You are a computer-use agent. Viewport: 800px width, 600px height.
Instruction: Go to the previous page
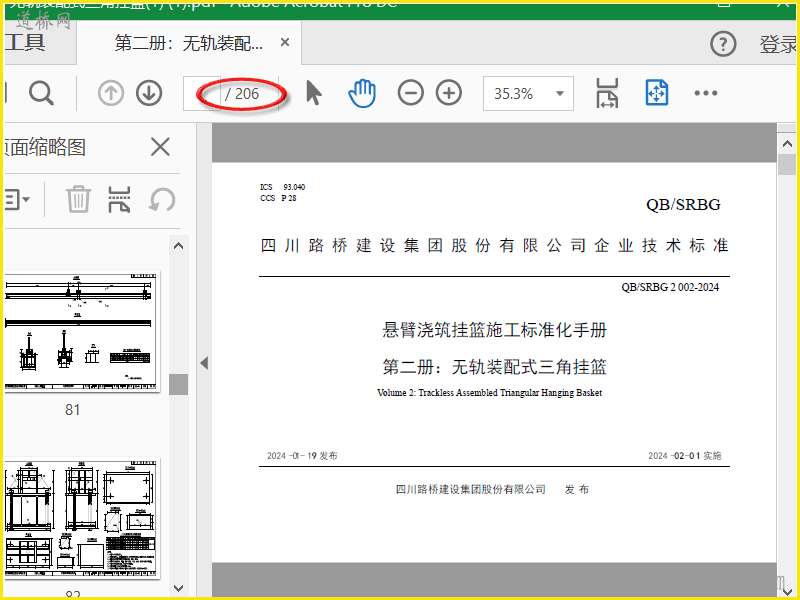(111, 93)
